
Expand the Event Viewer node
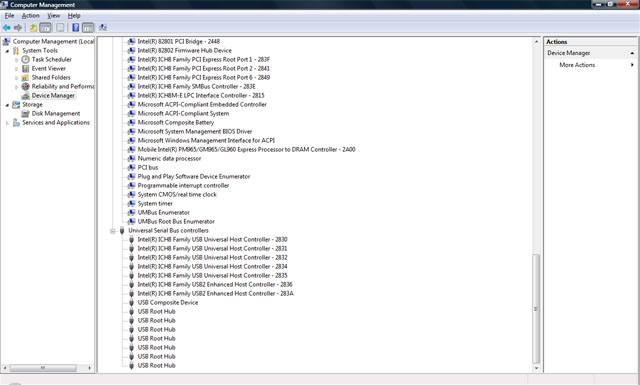16,69
